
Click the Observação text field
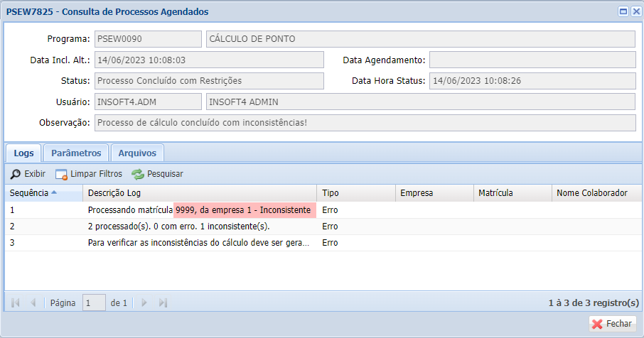364,123
